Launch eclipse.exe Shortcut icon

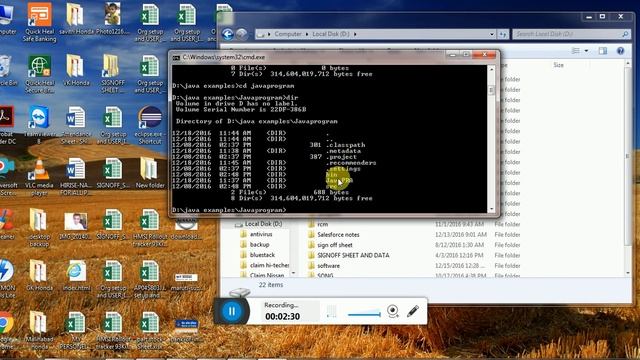(x=150, y=124)
